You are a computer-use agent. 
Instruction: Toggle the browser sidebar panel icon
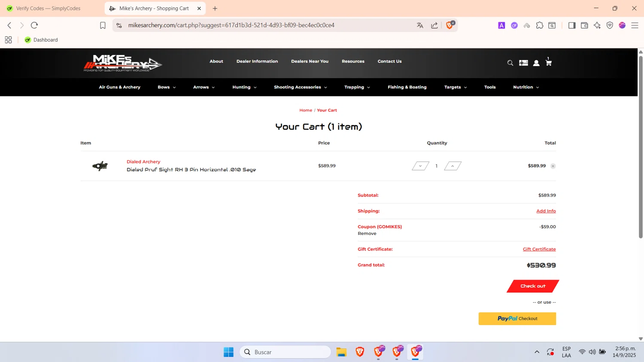click(572, 25)
